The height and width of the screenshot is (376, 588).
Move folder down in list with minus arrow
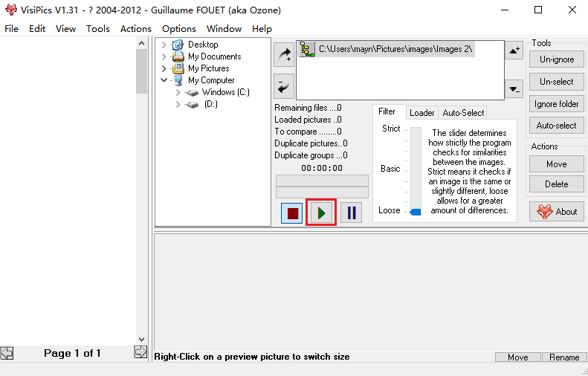(x=514, y=89)
